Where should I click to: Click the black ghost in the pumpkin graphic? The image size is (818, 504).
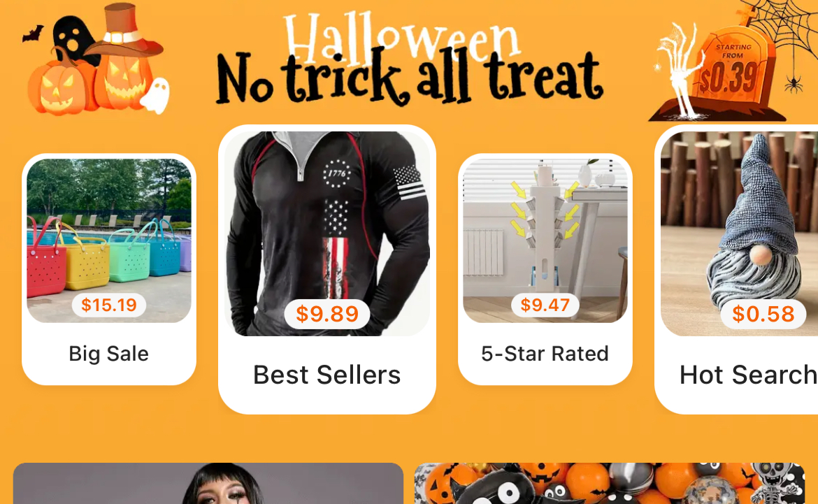pyautogui.click(x=73, y=39)
